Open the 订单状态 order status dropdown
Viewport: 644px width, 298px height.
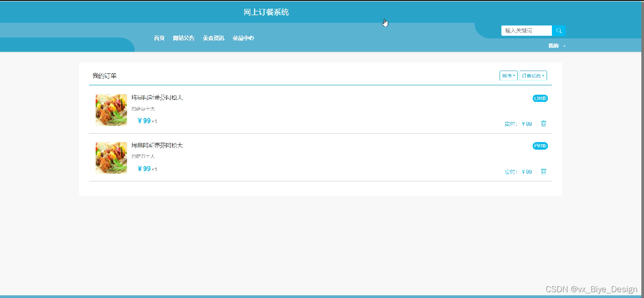tap(532, 76)
